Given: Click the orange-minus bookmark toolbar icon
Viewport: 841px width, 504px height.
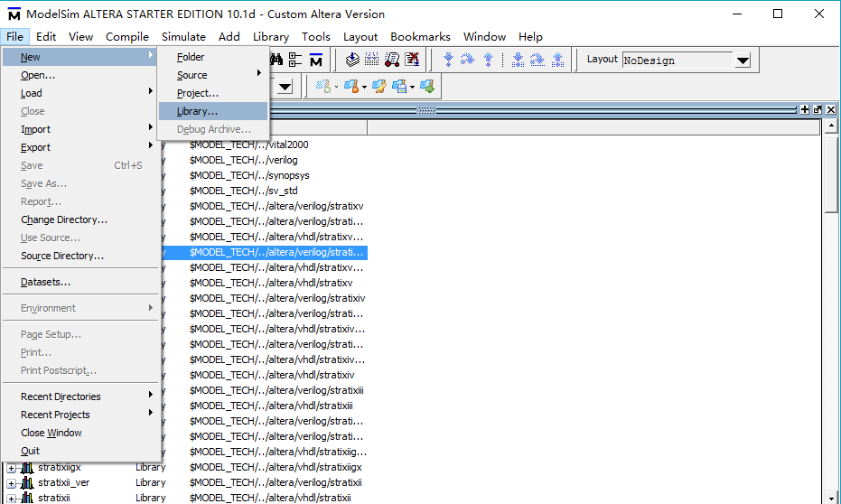Looking at the screenshot, I should (x=351, y=87).
